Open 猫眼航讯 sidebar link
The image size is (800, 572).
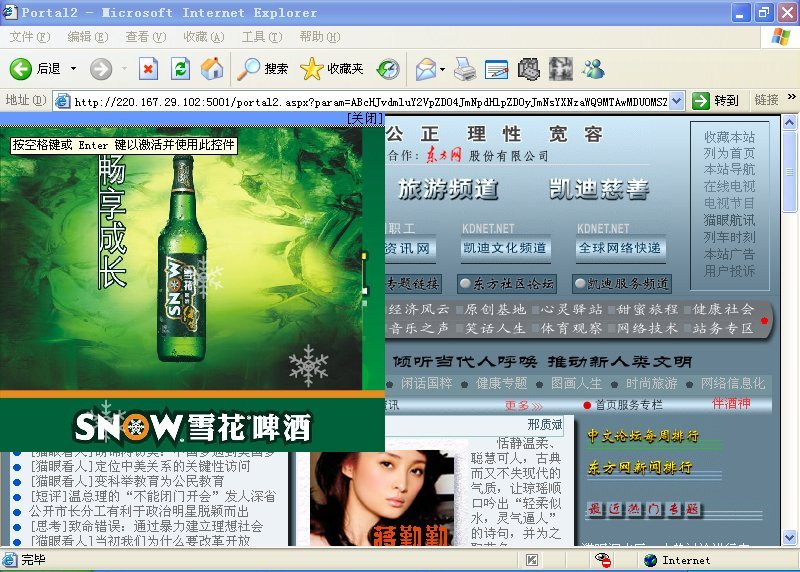click(x=729, y=220)
